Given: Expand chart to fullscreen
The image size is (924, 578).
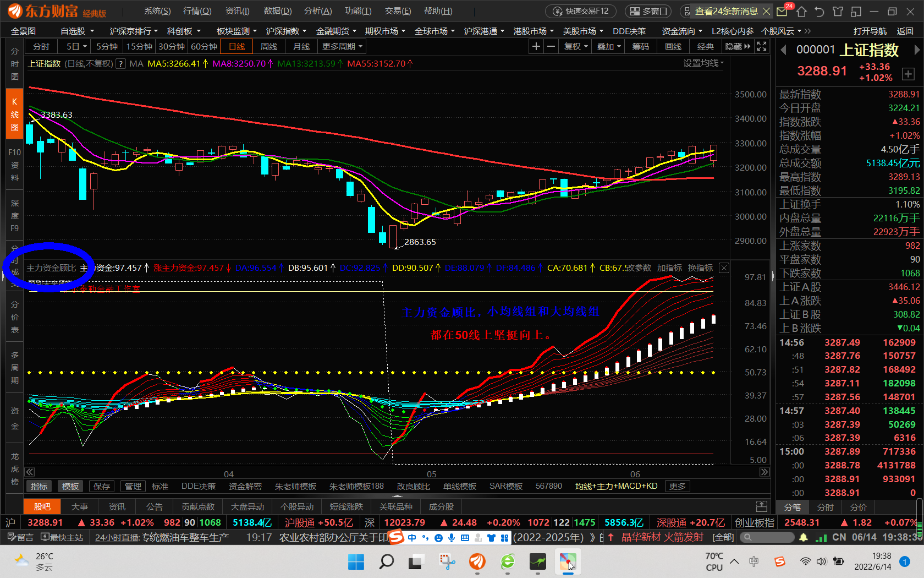Looking at the screenshot, I should 762,47.
